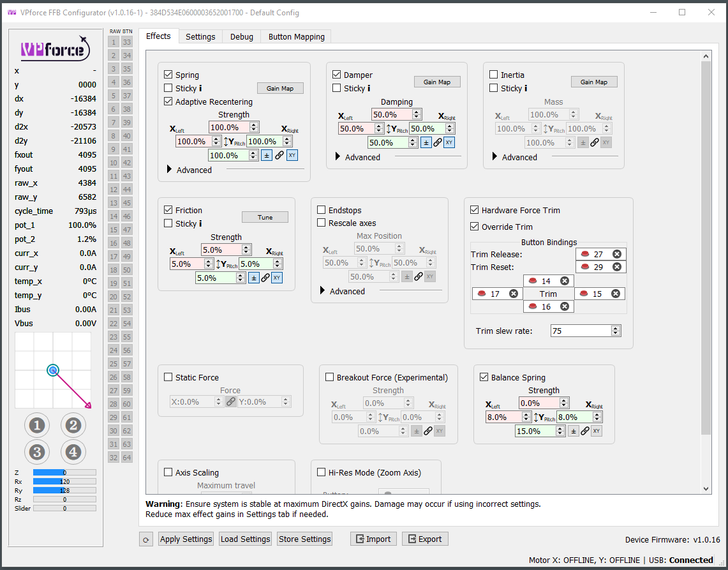This screenshot has width=728, height=570.
Task: Toggle the Friction plus-minus icon
Action: click(x=253, y=278)
